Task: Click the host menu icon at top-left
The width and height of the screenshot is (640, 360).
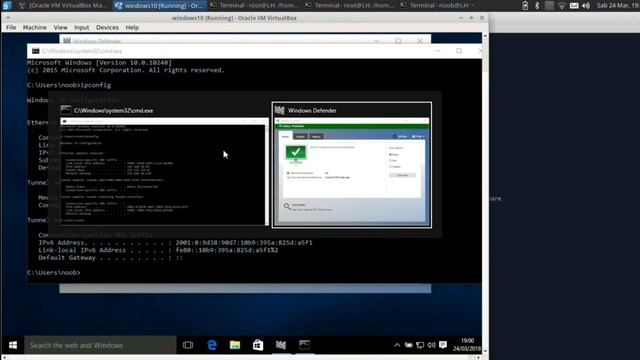Action: click(x=7, y=5)
